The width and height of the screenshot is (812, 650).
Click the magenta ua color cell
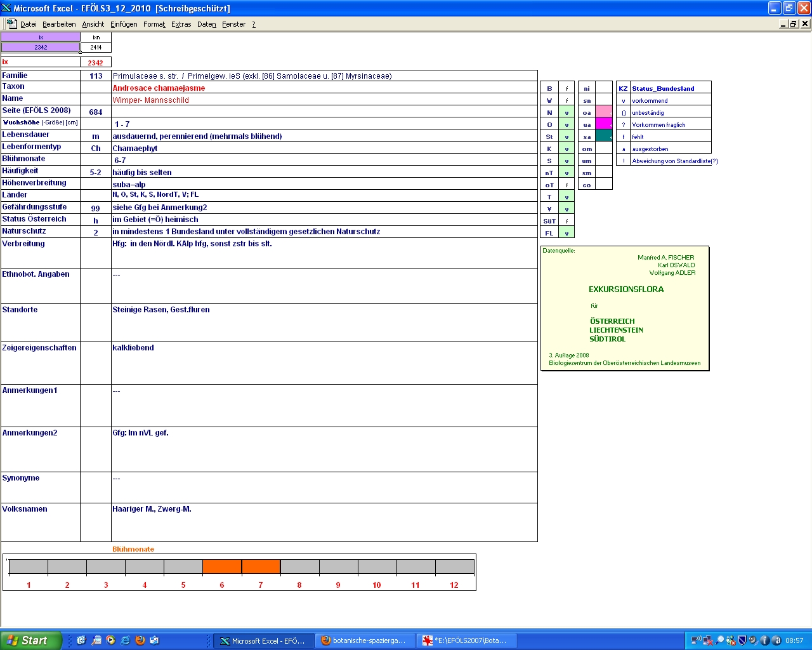click(604, 124)
